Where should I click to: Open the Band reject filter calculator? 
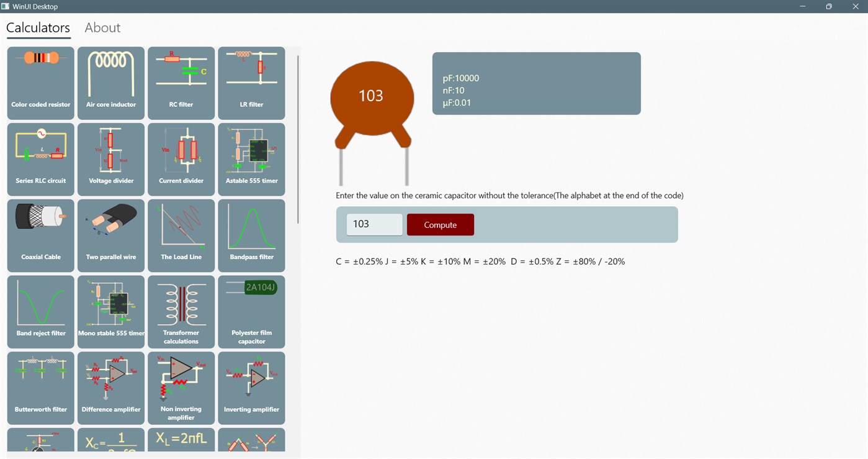click(40, 311)
